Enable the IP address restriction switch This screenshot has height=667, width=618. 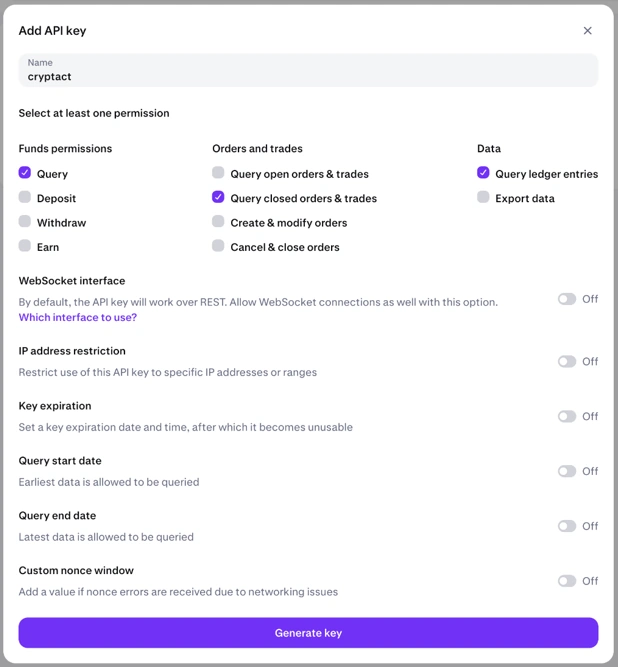(x=567, y=362)
